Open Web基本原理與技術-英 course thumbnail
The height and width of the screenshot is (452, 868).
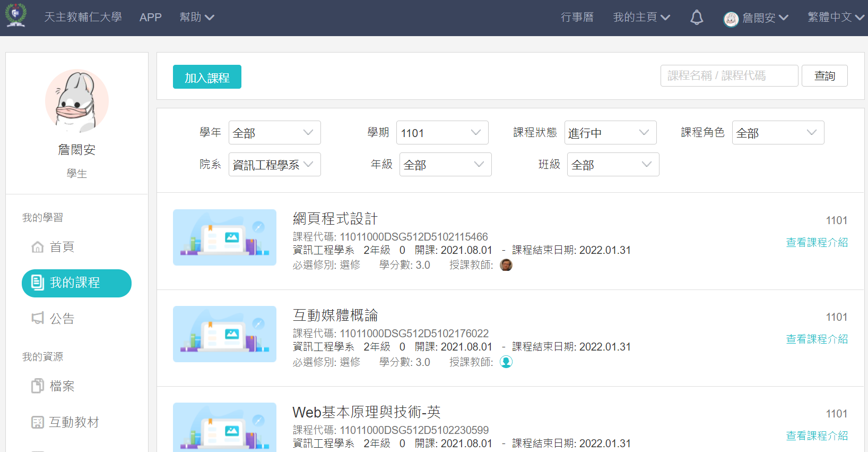(x=224, y=427)
